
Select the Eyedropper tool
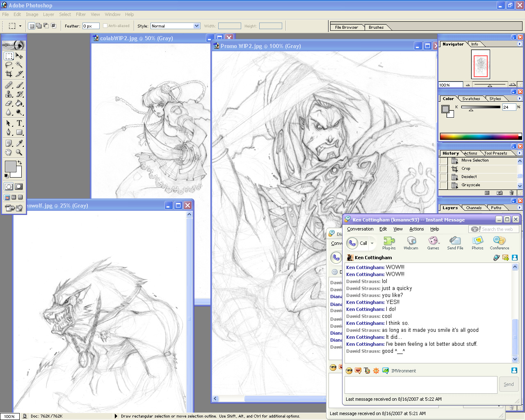click(x=19, y=143)
